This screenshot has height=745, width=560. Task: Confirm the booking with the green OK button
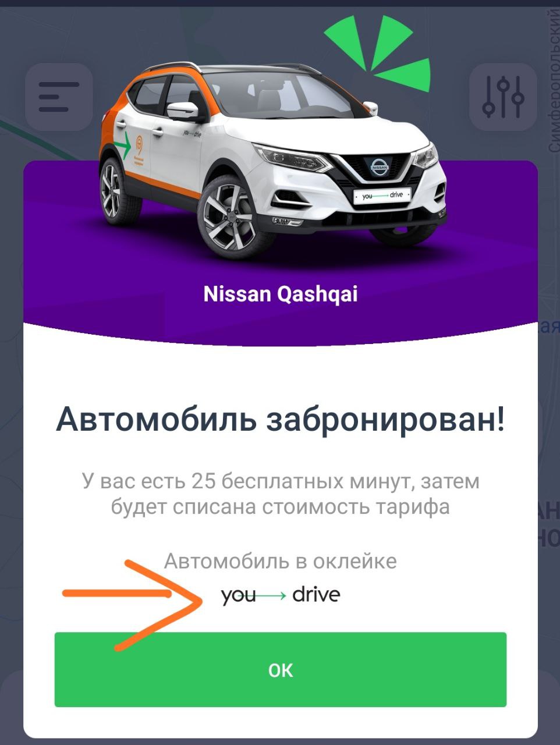[x=281, y=670]
